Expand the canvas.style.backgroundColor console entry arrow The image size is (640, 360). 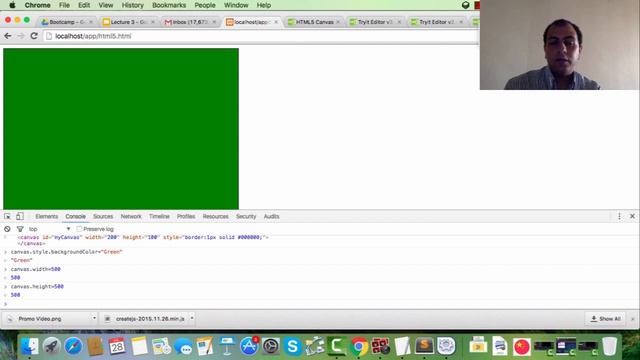point(6,252)
